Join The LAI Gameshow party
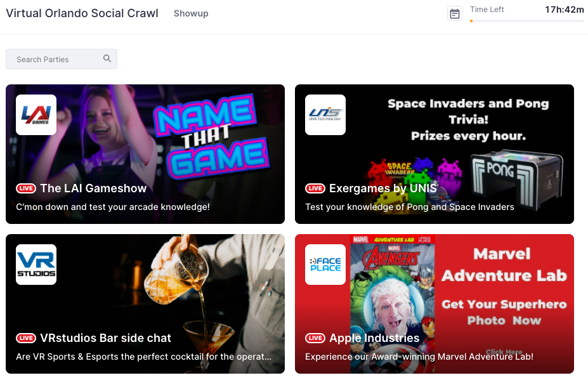This screenshot has height=380, width=588. [93, 188]
